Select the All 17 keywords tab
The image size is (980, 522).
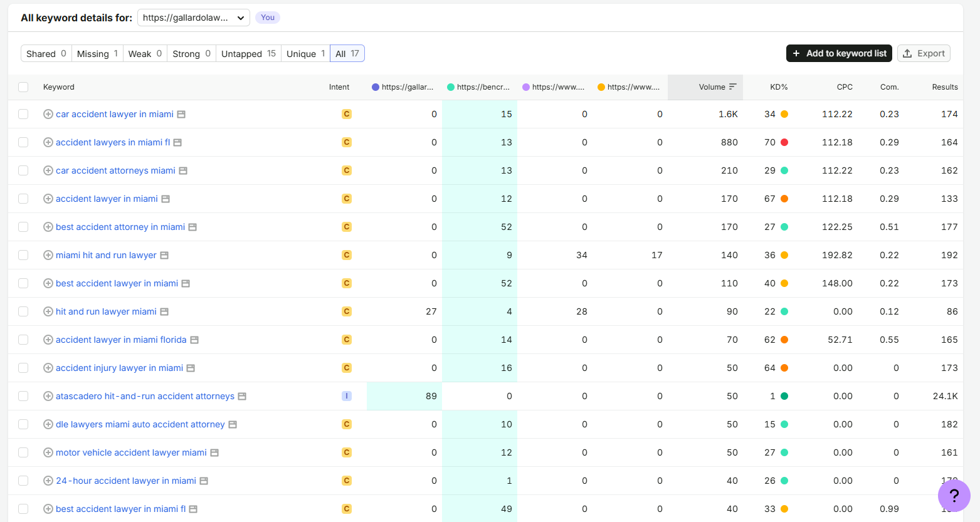(347, 53)
